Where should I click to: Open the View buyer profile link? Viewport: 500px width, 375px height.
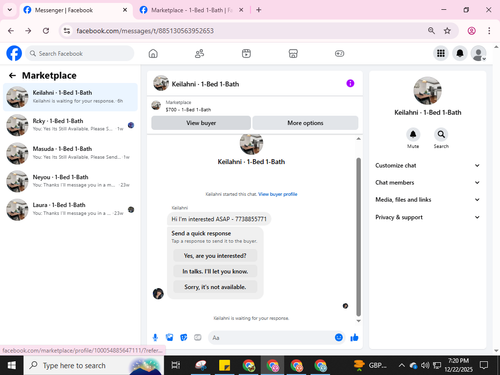coord(278,194)
